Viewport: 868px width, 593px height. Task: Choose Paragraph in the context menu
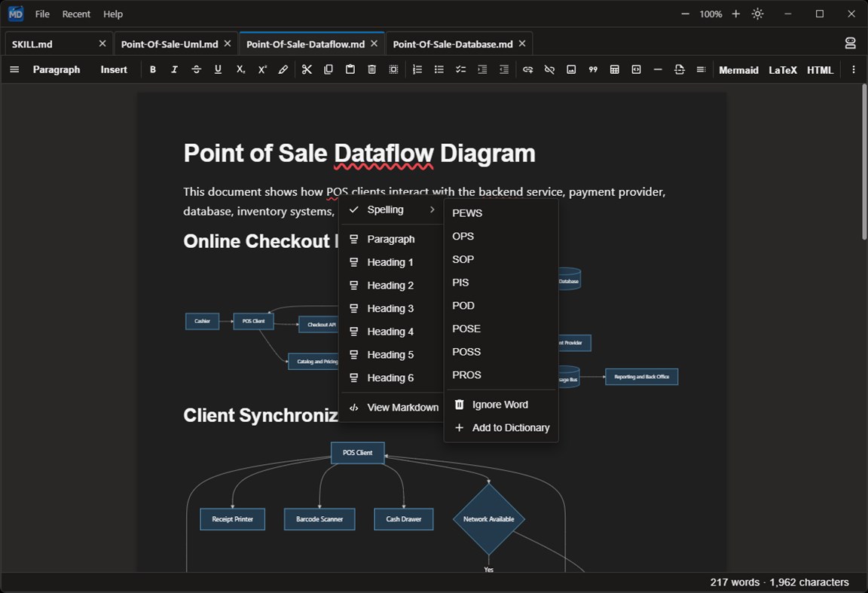[x=391, y=239]
